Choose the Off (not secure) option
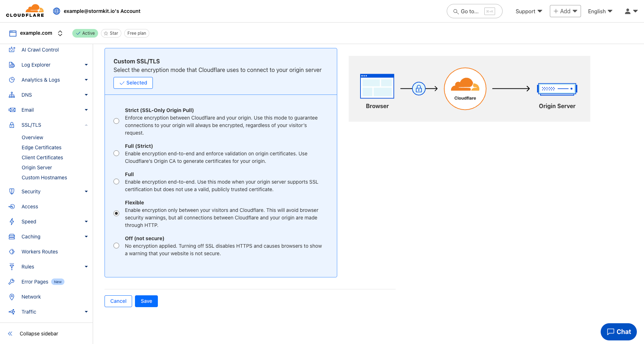The image size is (644, 344). (116, 245)
